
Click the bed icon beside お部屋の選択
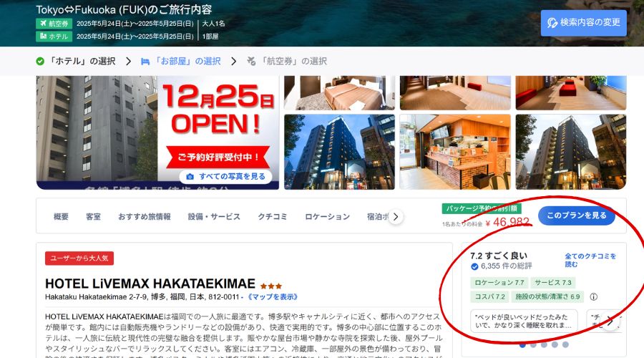(x=145, y=62)
